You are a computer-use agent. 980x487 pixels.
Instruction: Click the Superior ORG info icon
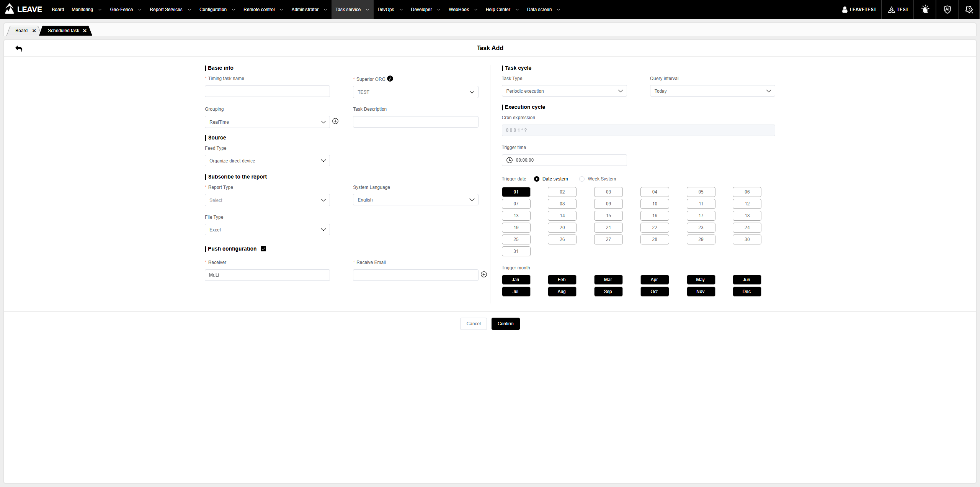[x=390, y=79]
